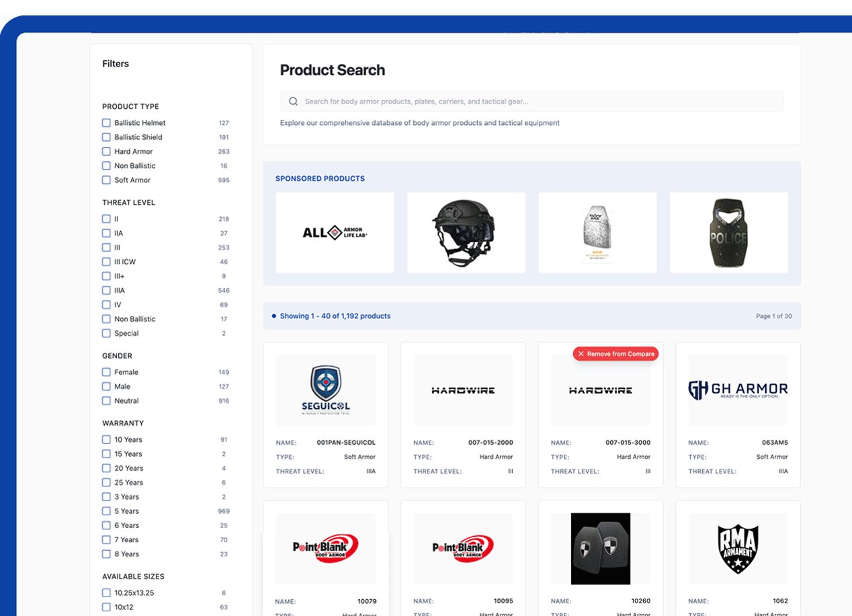This screenshot has height=616, width=852.
Task: Enable the IIIA threat level filter
Action: pos(106,290)
